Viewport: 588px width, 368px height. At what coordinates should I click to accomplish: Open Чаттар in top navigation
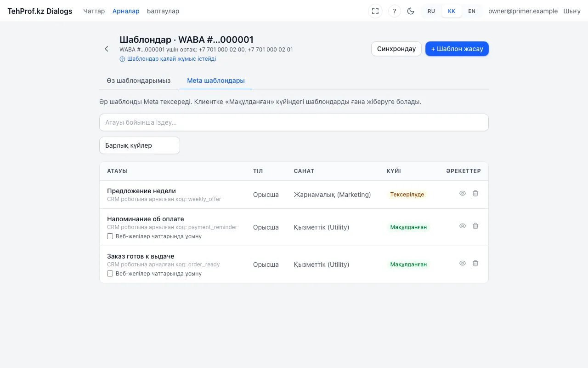94,11
